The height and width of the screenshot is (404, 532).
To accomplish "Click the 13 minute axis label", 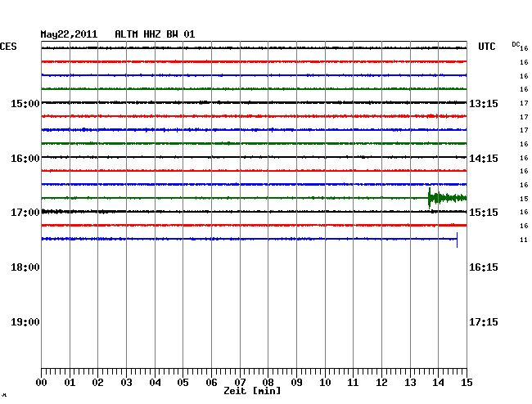I will tap(410, 383).
